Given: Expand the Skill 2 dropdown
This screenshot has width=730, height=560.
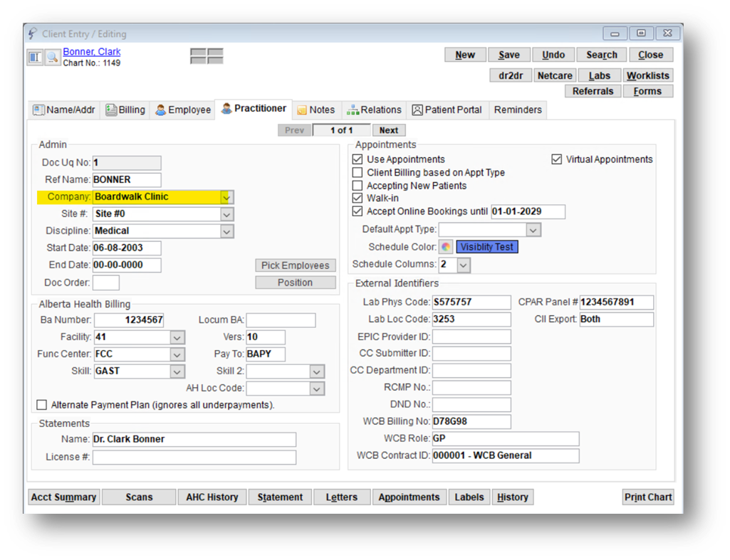Looking at the screenshot, I should point(317,371).
